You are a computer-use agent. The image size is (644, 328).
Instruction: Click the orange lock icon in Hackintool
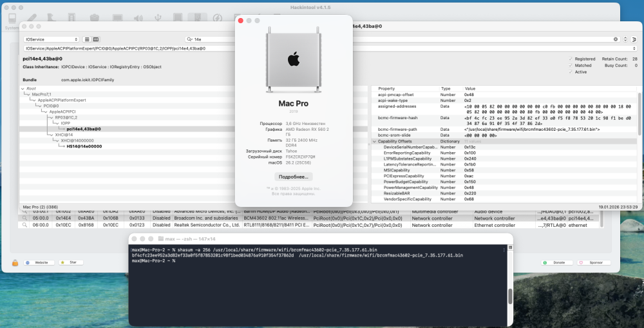(x=15, y=263)
